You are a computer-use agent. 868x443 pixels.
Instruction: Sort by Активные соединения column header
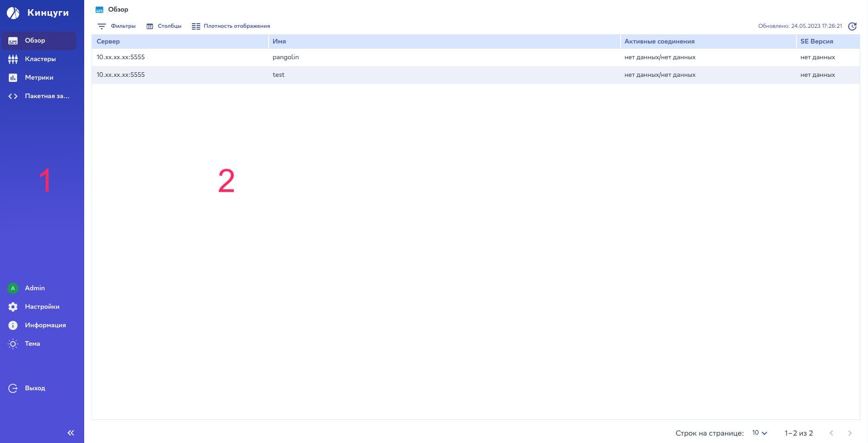coord(659,41)
